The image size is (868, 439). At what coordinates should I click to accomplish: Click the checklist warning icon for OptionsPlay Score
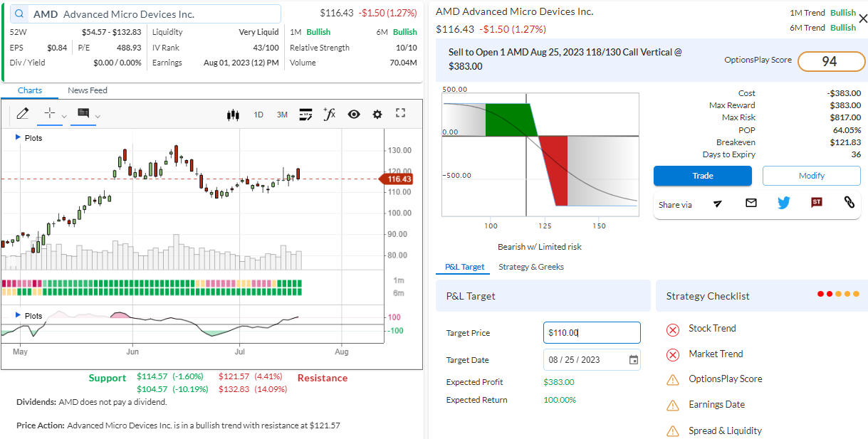click(673, 380)
